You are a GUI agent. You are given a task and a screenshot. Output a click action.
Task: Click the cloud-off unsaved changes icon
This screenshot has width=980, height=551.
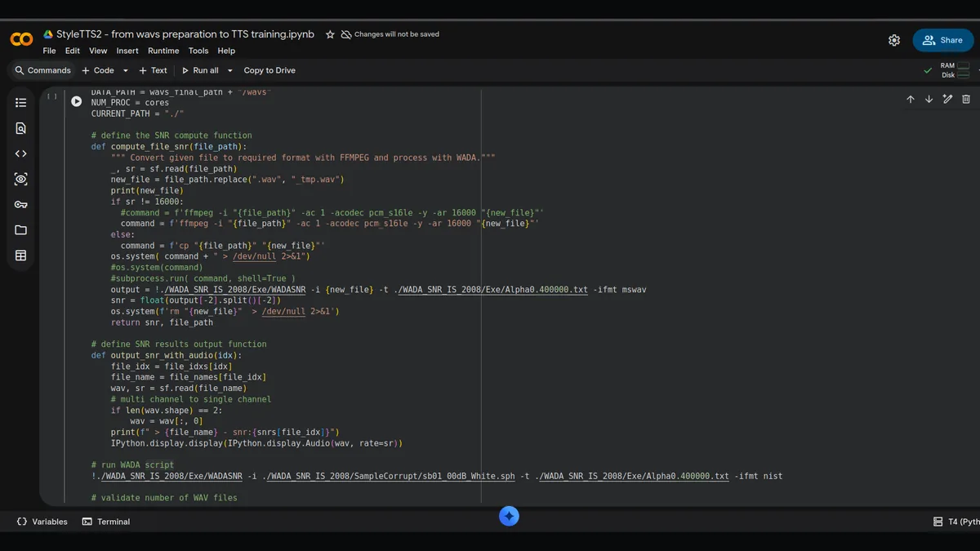click(346, 34)
